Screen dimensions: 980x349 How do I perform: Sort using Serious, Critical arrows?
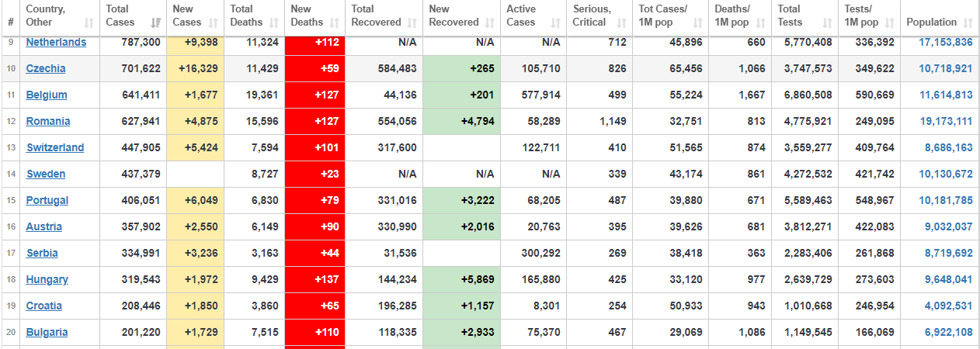(x=622, y=22)
